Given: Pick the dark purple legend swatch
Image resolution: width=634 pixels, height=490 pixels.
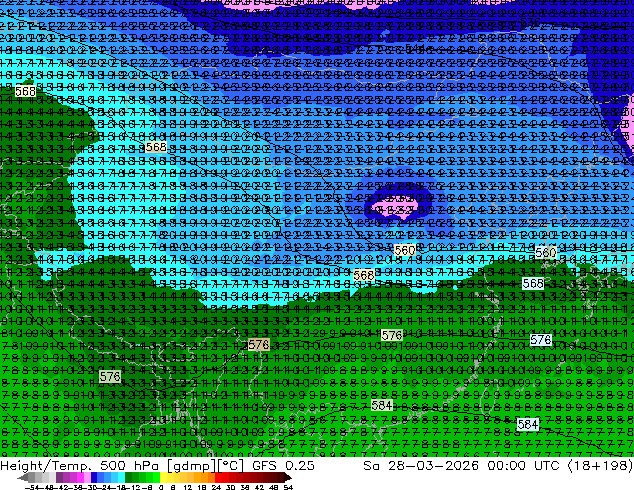Looking at the screenshot, I should 59,477.
